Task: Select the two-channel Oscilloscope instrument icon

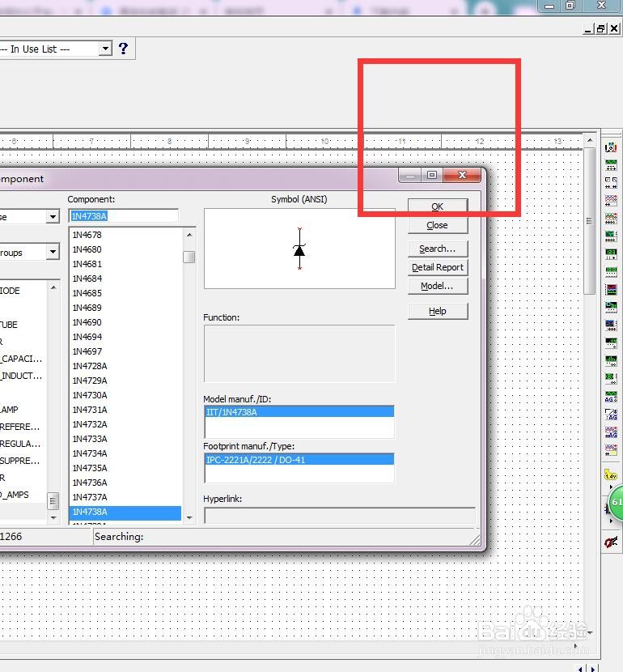Action: point(611,200)
